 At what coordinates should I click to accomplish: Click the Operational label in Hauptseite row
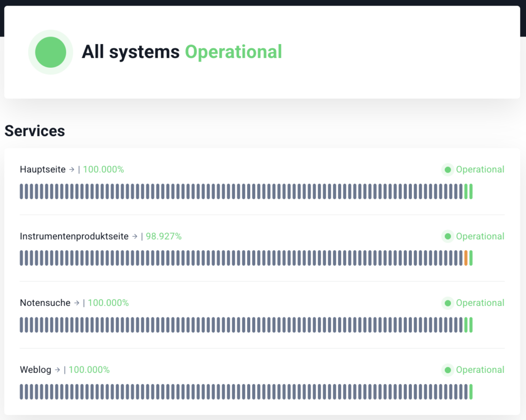pyautogui.click(x=480, y=169)
